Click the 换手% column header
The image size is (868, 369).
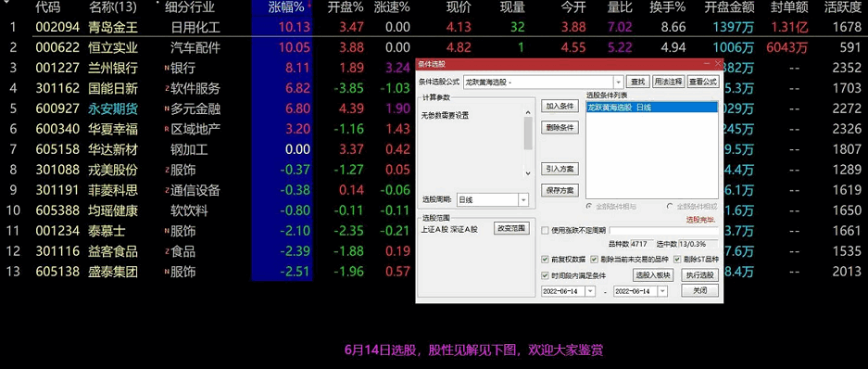[x=668, y=7]
